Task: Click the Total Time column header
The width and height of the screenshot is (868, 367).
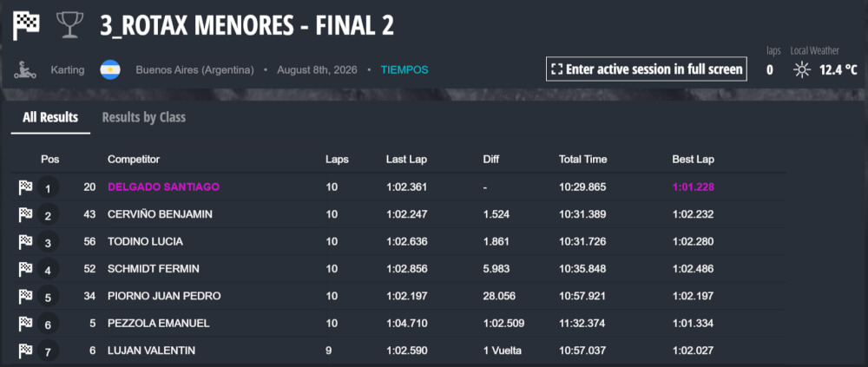Action: click(583, 160)
